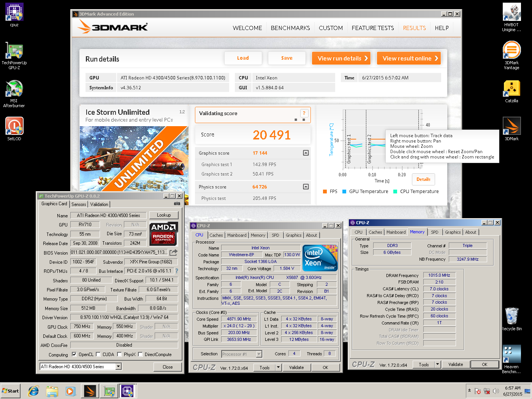Image resolution: width=532 pixels, height=399 pixels.
Task: Open Windows Explorer folder taskbar icon
Action: pos(52,391)
